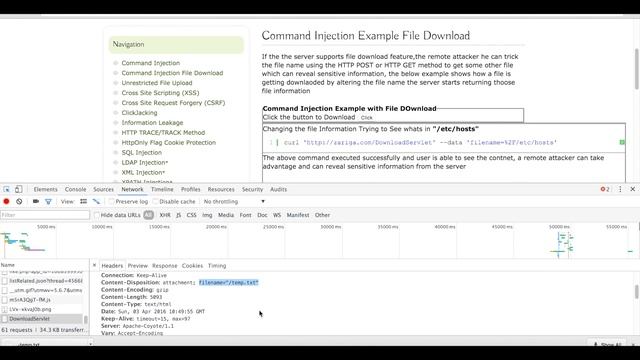640x360 pixels.
Task: Click the page vertical scrollbar thumb
Action: click(x=637, y=69)
